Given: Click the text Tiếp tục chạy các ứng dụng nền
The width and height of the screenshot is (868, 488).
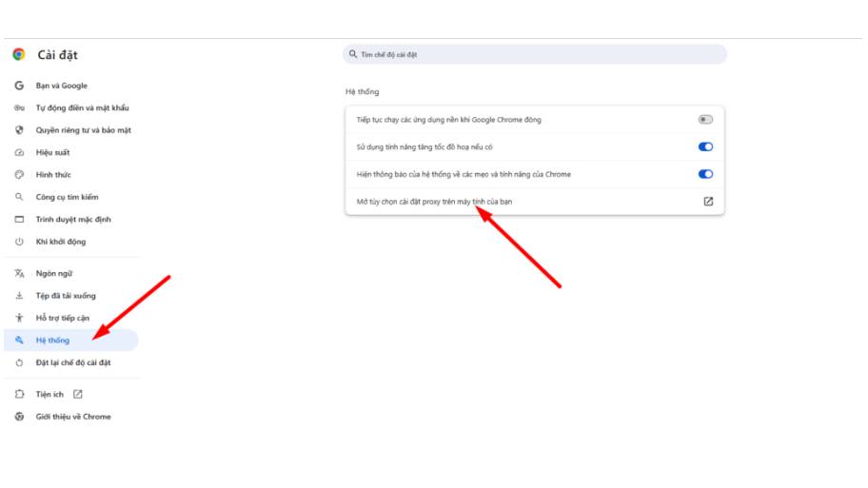Looking at the screenshot, I should click(407, 120).
